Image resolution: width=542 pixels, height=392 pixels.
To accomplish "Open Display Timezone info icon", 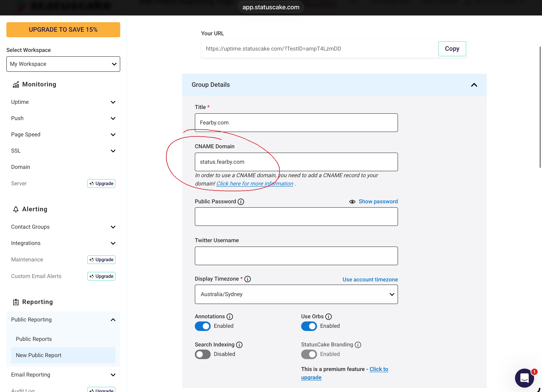I will click(248, 279).
